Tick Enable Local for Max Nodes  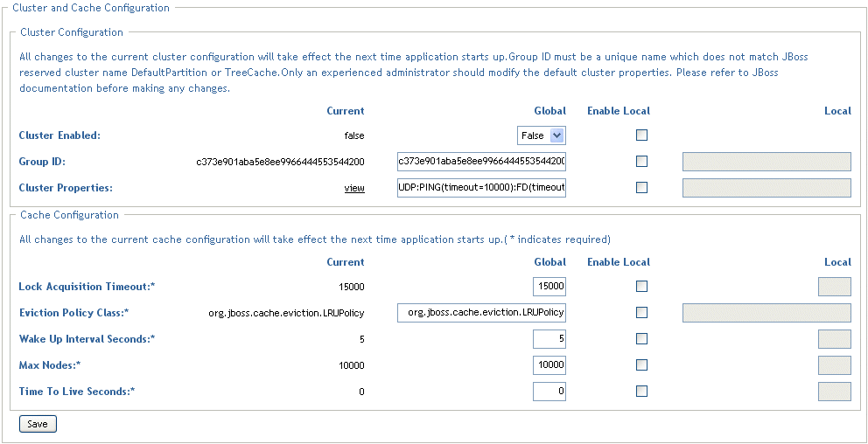(x=642, y=364)
